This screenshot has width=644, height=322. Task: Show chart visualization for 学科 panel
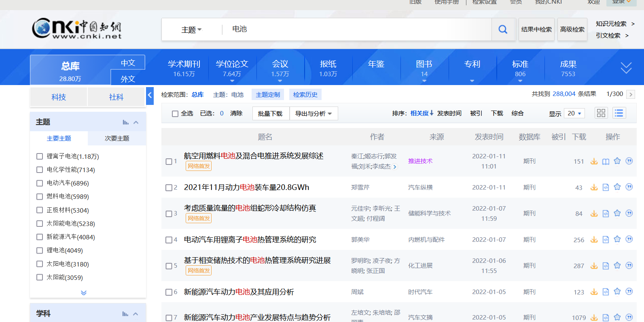point(125,314)
